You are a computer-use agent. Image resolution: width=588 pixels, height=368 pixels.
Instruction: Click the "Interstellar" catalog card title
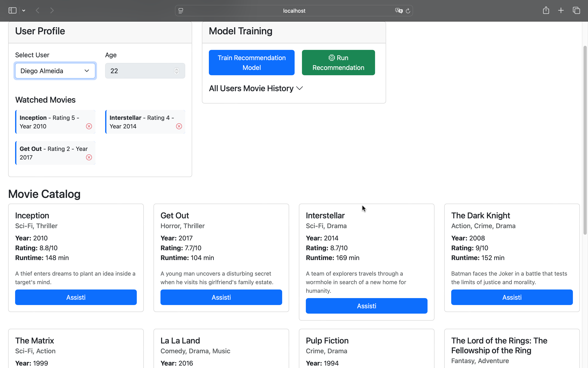pos(325,216)
